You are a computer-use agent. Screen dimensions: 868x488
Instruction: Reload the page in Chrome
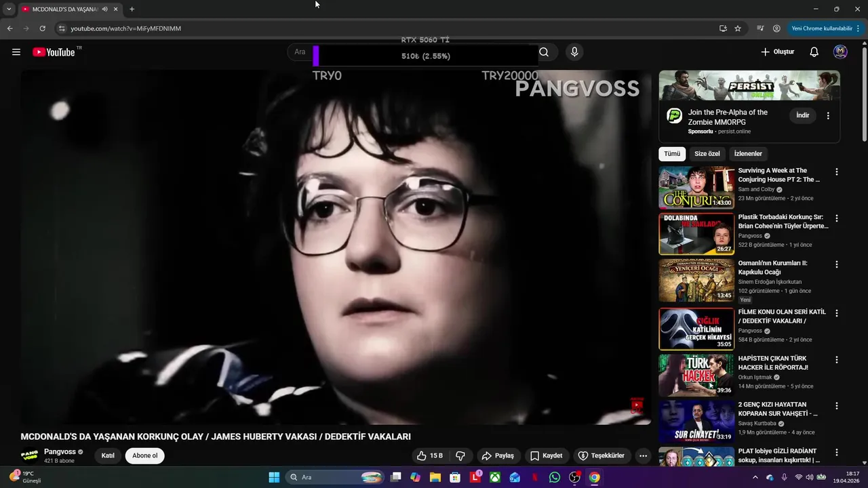pos(42,28)
